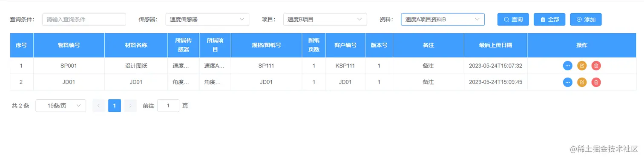Click the 查询 search button
The width and height of the screenshot is (644, 159).
coord(513,19)
